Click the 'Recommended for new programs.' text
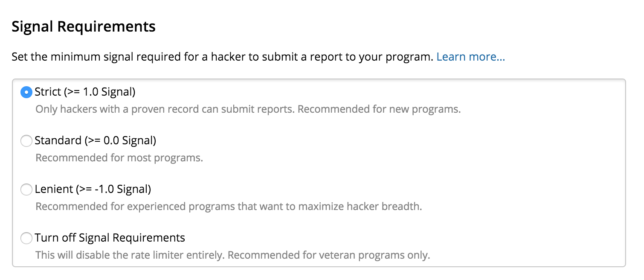This screenshot has height=280, width=644. pyautogui.click(x=379, y=109)
